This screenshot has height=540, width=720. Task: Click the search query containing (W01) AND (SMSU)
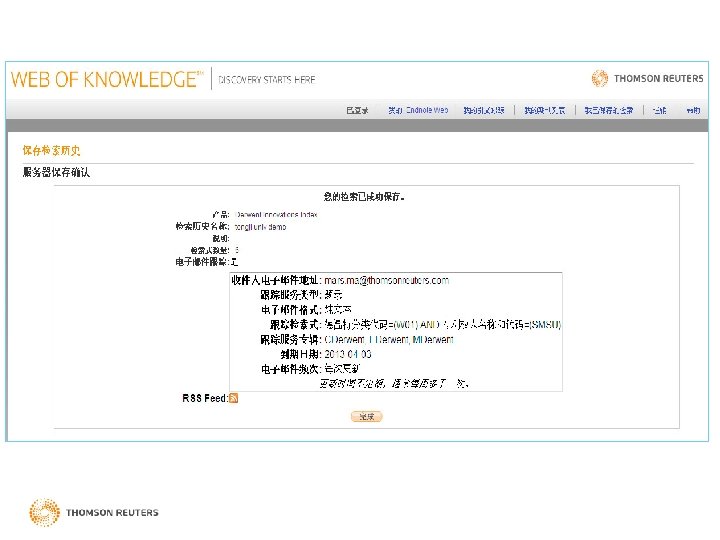pyautogui.click(x=443, y=325)
